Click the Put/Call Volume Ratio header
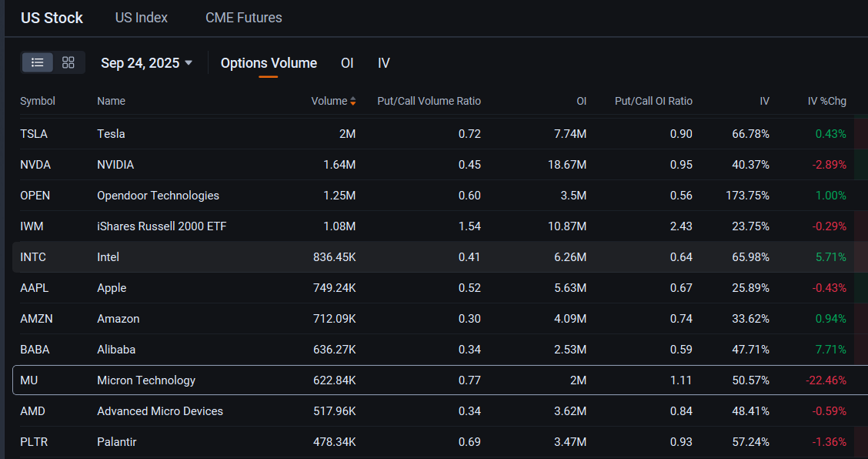This screenshot has width=868, height=459. tap(429, 101)
